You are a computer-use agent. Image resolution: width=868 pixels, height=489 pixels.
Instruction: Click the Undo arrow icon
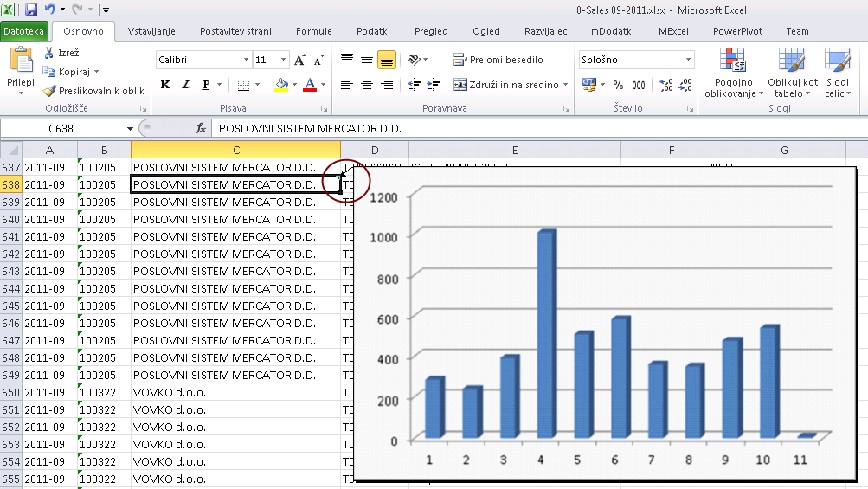pos(49,10)
